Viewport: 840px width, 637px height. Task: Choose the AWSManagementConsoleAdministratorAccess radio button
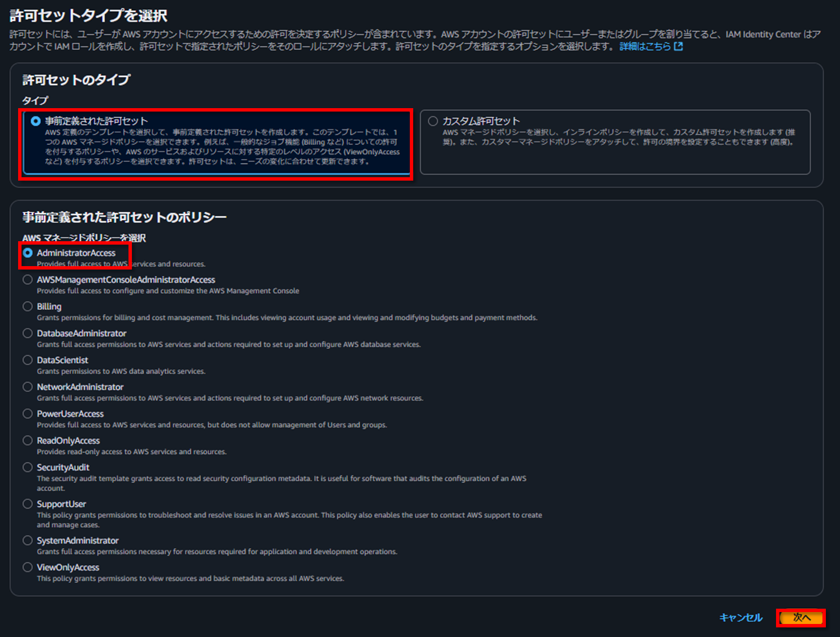[x=28, y=280]
